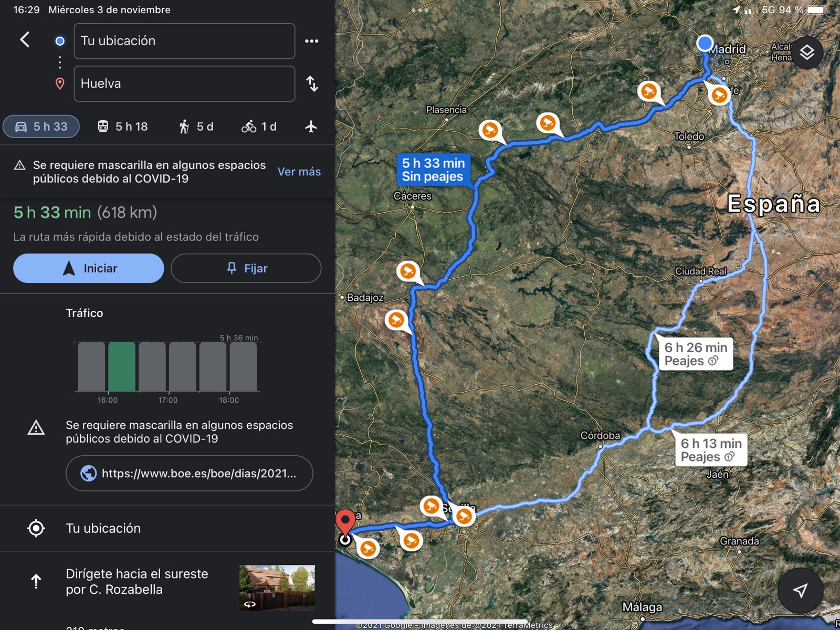840x630 pixels.
Task: Select the 6 h 26 min toll route
Action: tap(695, 354)
